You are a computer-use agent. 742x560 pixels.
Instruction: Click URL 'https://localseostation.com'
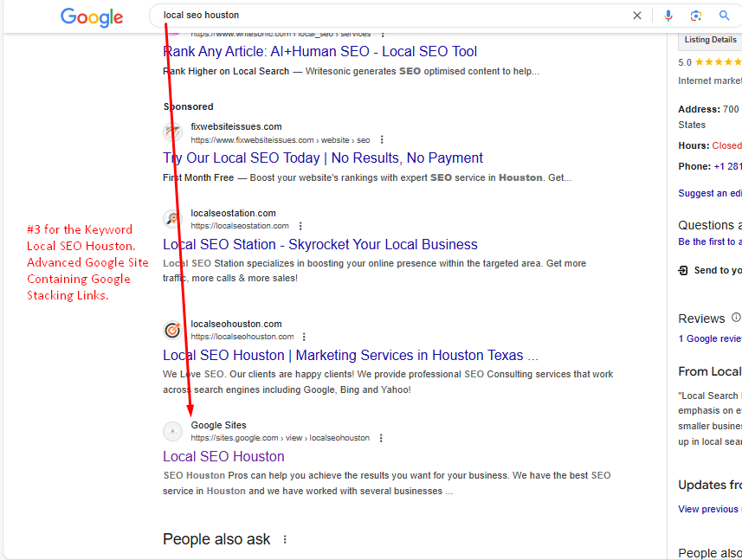click(240, 226)
